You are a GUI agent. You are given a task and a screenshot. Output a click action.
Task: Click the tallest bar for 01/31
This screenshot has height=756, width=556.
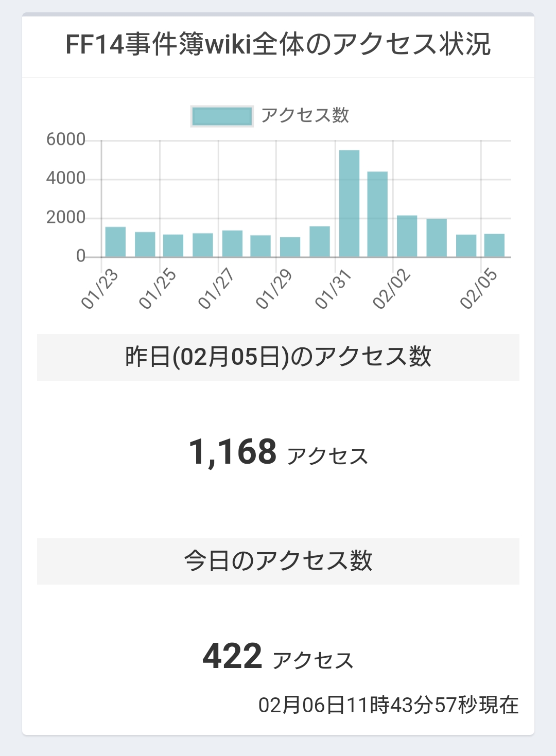[350, 203]
